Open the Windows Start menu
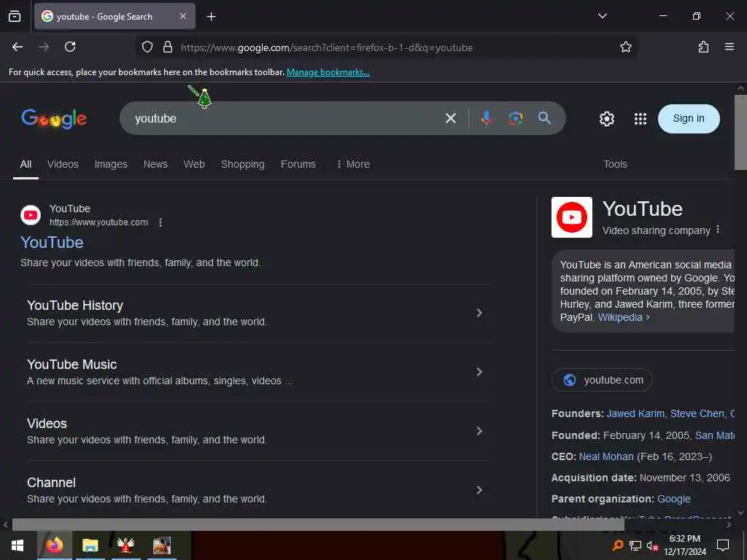Screen dimensions: 747x560 pos(18,545)
